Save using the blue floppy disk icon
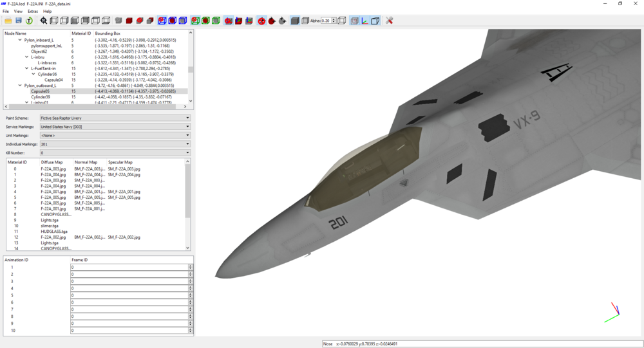The image size is (644, 348). [19, 21]
